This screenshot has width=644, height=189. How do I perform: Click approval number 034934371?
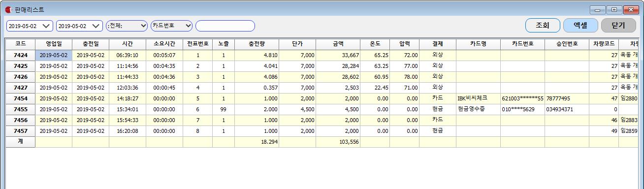[567, 109]
